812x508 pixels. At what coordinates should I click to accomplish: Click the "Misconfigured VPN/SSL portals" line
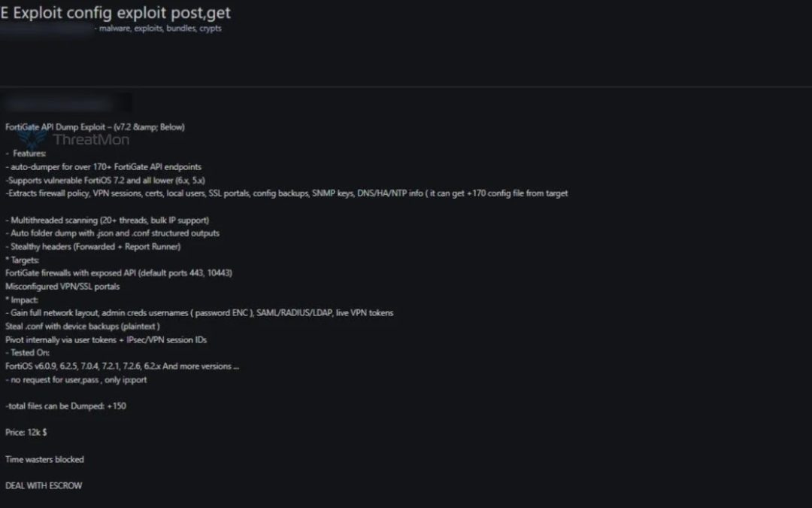pyautogui.click(x=62, y=287)
